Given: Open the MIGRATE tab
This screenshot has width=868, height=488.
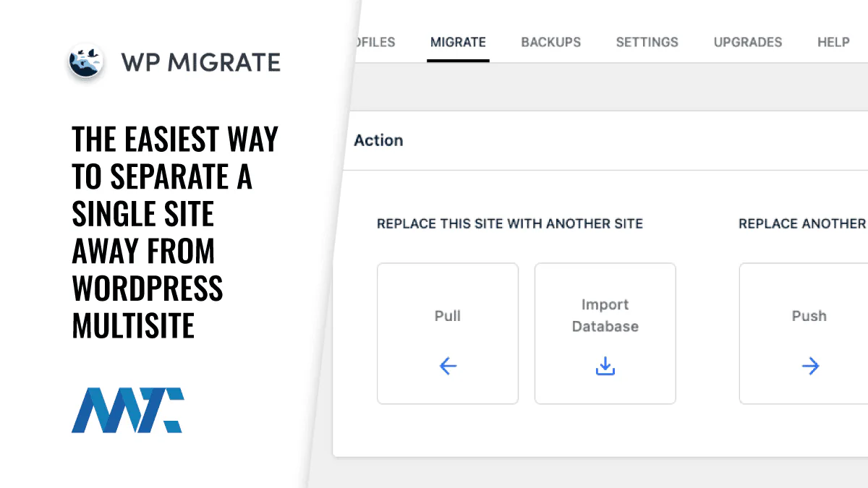Looking at the screenshot, I should [458, 42].
